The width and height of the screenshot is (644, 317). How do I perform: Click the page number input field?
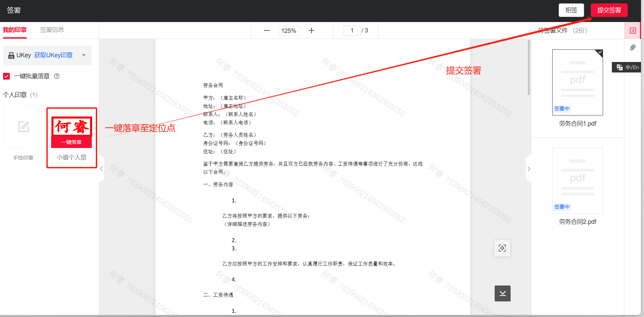click(352, 30)
